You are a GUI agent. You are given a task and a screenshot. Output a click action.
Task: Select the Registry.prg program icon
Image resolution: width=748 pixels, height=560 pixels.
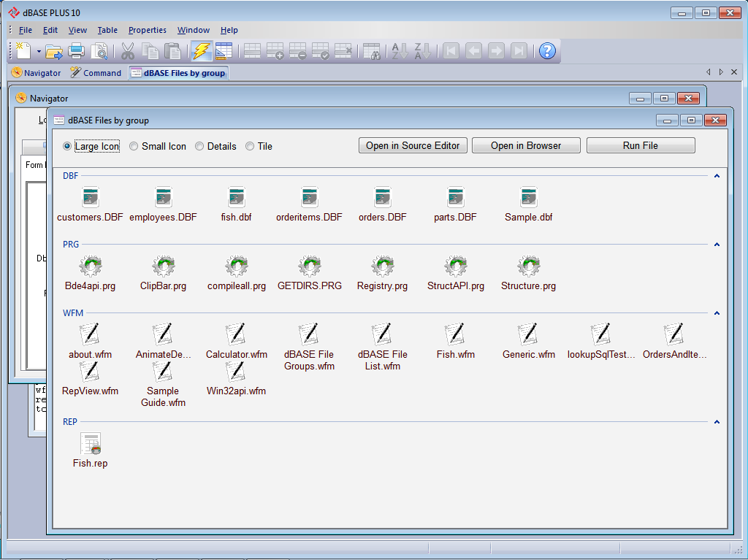(x=382, y=266)
